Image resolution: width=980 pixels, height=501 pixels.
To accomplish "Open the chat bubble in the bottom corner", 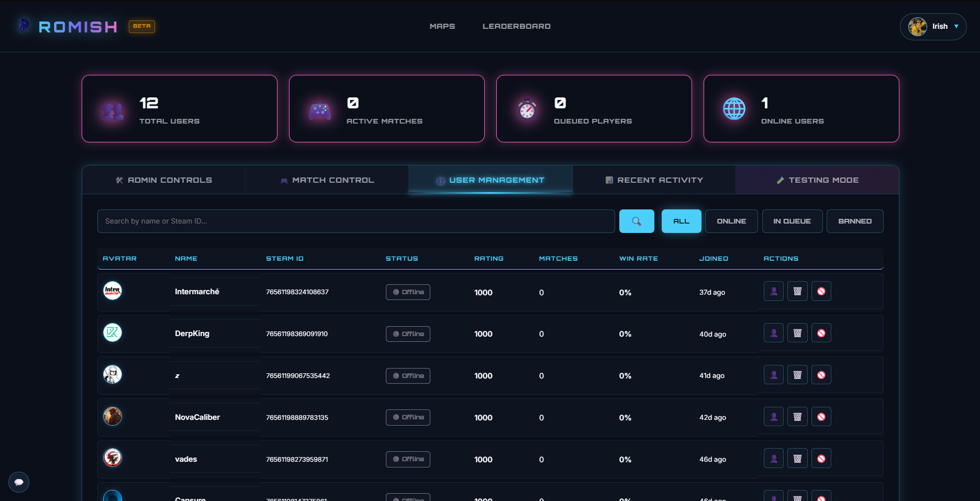I will (x=19, y=482).
